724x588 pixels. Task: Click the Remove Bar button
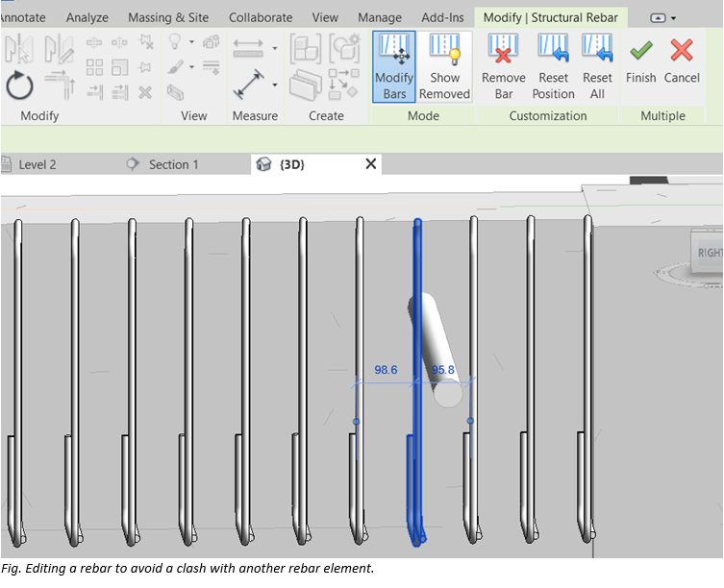point(503,67)
